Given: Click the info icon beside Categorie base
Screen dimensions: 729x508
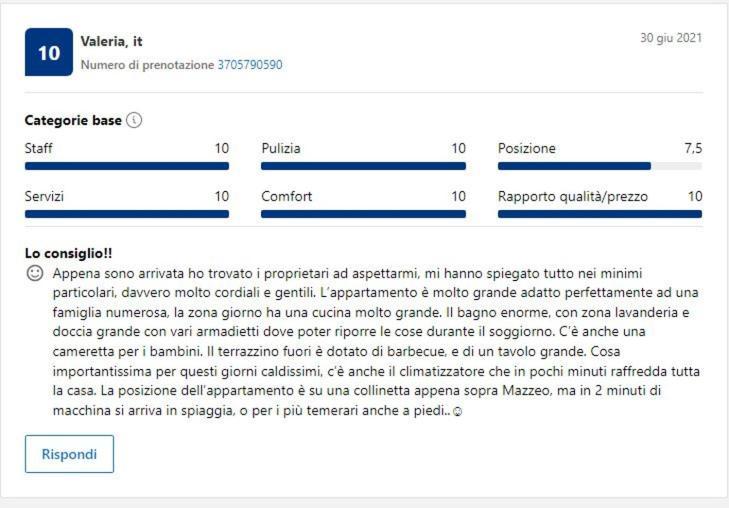Looking at the screenshot, I should coord(134,120).
